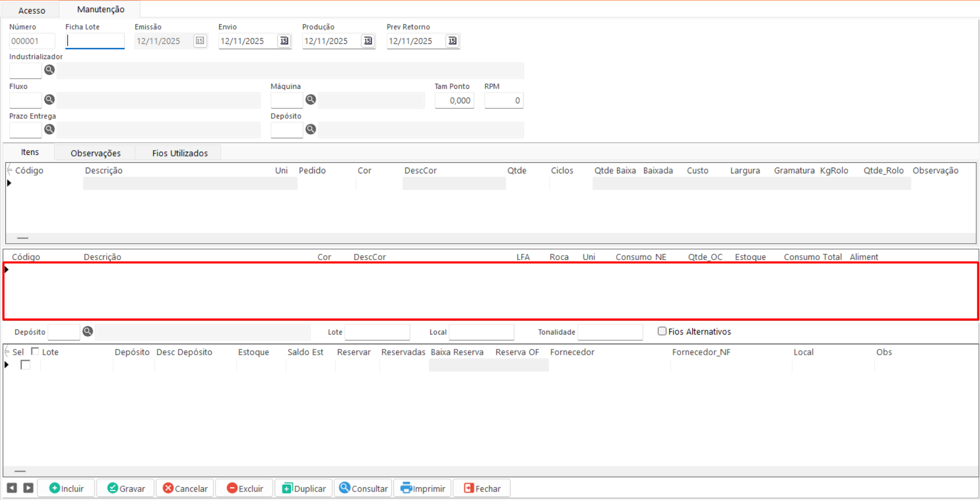
Task: Open the Depósito lookup beside Máquina row
Action: tap(310, 129)
